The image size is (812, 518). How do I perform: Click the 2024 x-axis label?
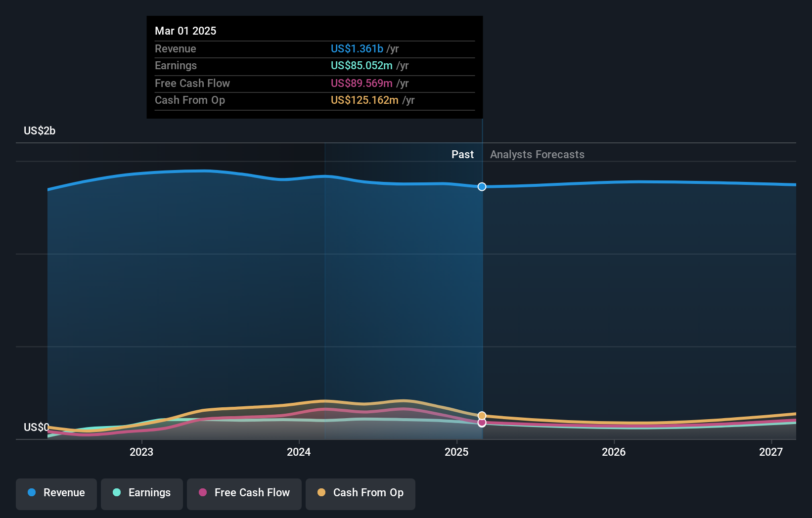point(299,452)
